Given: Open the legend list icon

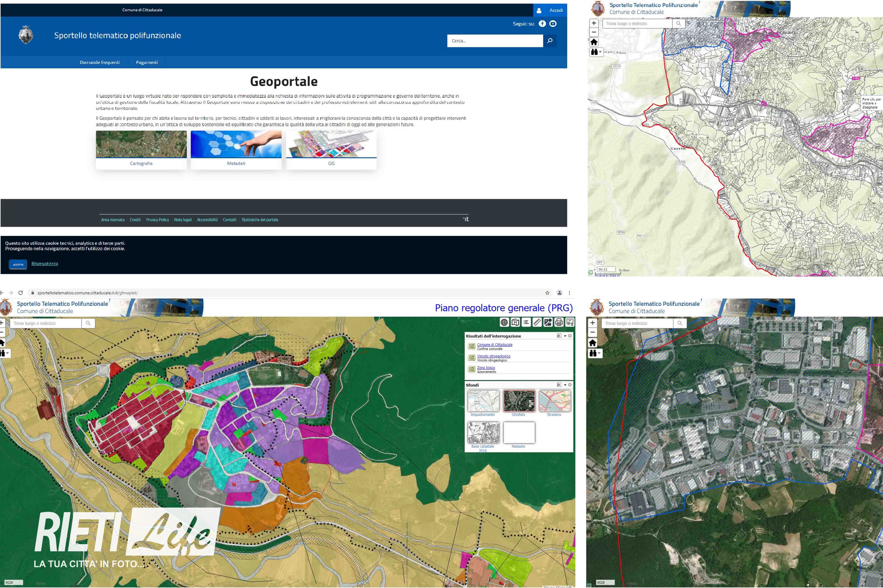Looking at the screenshot, I should pos(526,322).
